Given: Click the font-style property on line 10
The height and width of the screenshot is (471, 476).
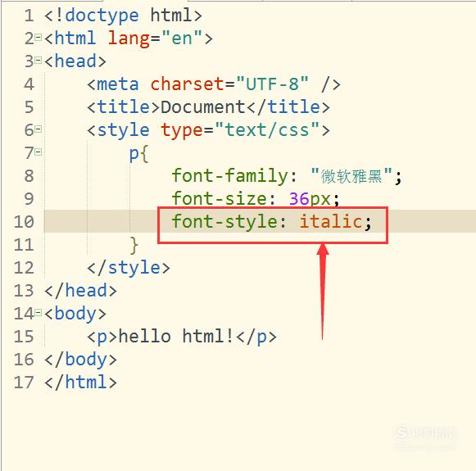Looking at the screenshot, I should click(x=224, y=222).
